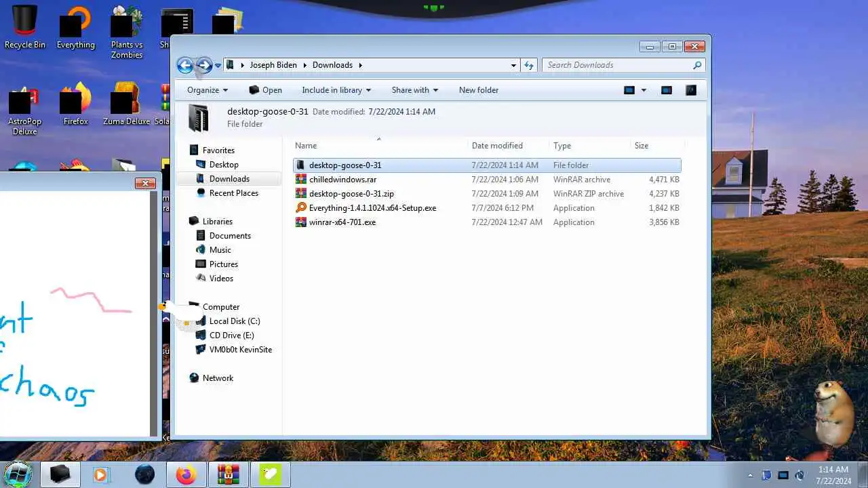
Task: Select Downloads in the navigation pane
Action: [229, 179]
